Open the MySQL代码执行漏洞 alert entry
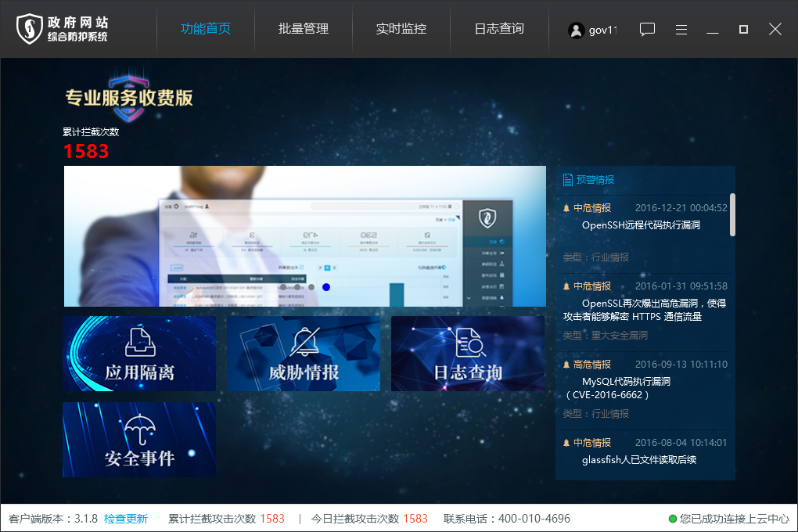 pos(626,382)
